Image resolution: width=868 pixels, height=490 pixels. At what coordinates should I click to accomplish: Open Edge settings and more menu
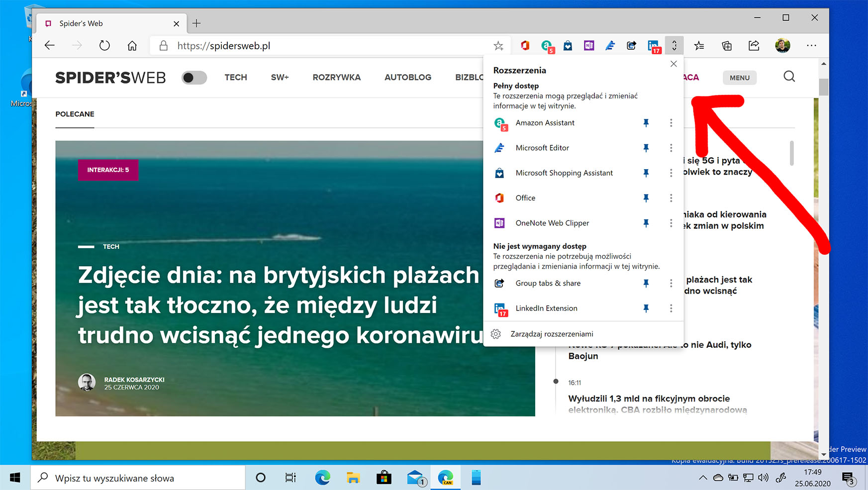click(811, 46)
